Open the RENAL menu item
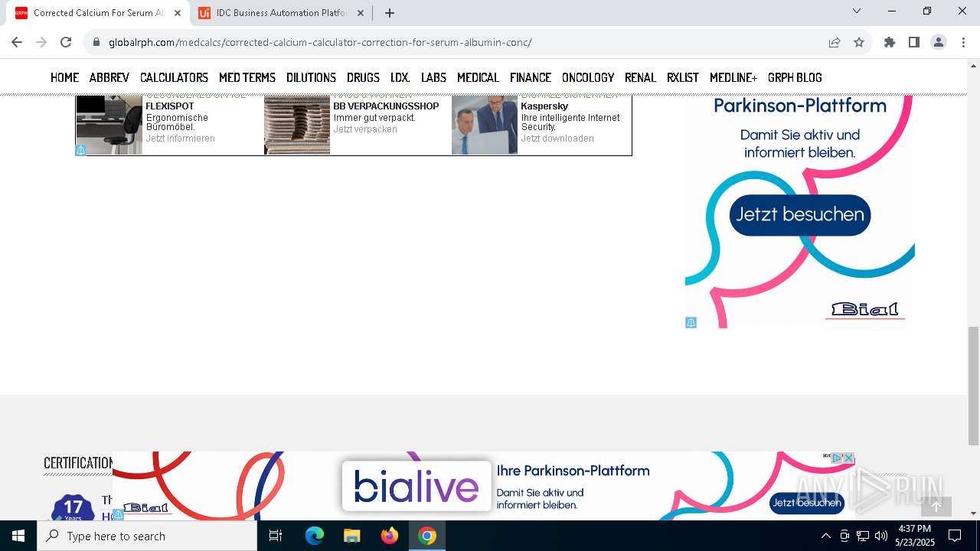The height and width of the screenshot is (551, 980). (640, 77)
